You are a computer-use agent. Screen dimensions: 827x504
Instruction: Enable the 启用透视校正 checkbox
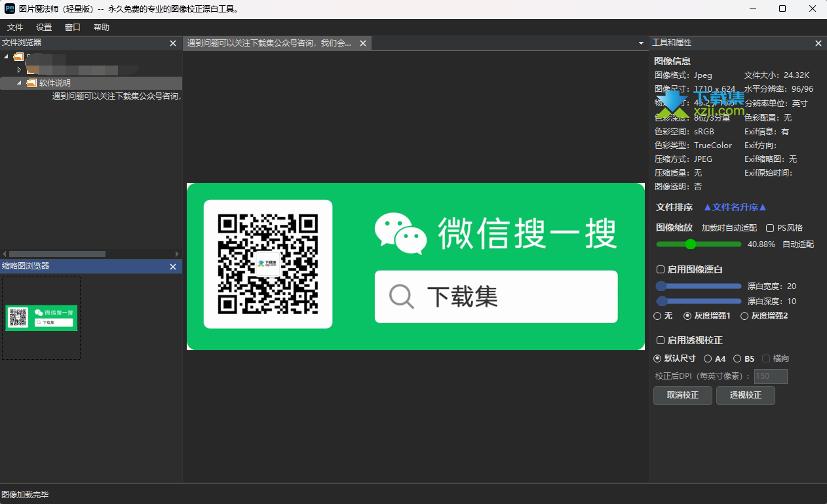[x=661, y=340]
